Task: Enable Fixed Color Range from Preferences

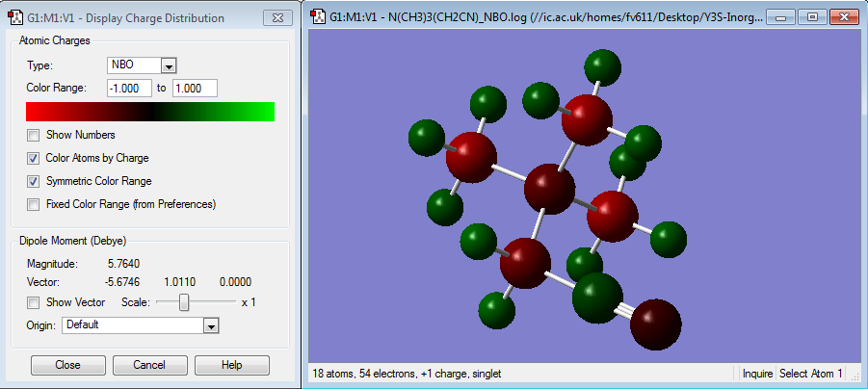Action: coord(34,204)
